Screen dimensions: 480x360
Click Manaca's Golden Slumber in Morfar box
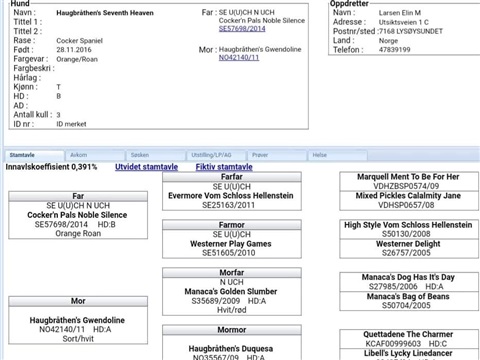(231, 291)
